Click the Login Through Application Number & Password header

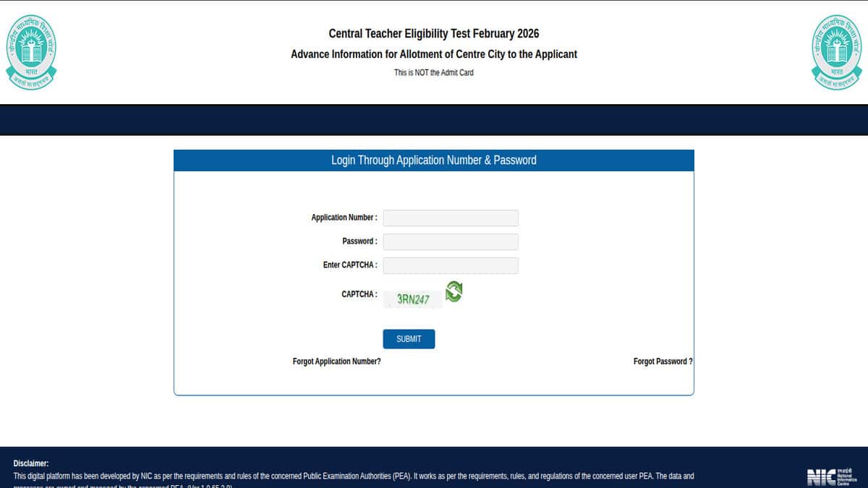433,160
